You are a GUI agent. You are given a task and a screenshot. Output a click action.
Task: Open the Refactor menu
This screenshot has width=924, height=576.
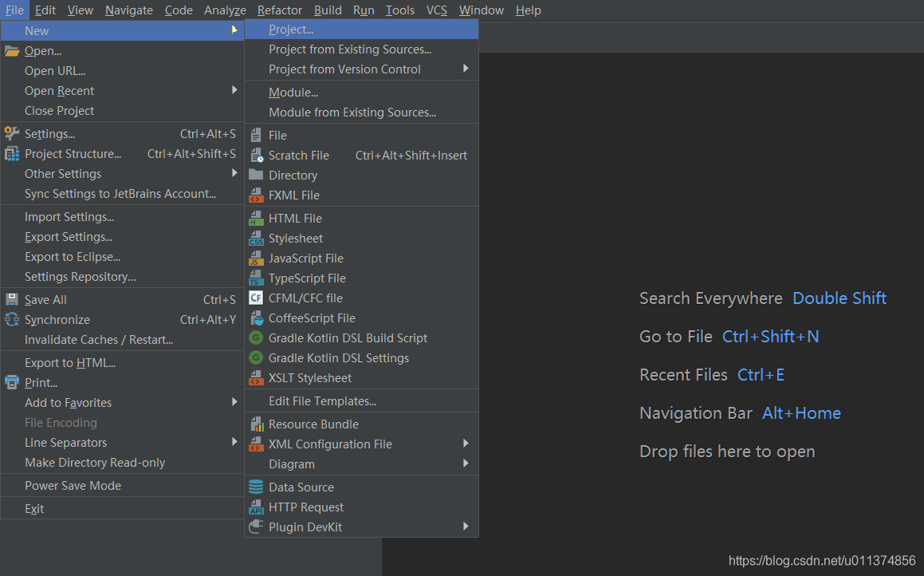pyautogui.click(x=279, y=10)
